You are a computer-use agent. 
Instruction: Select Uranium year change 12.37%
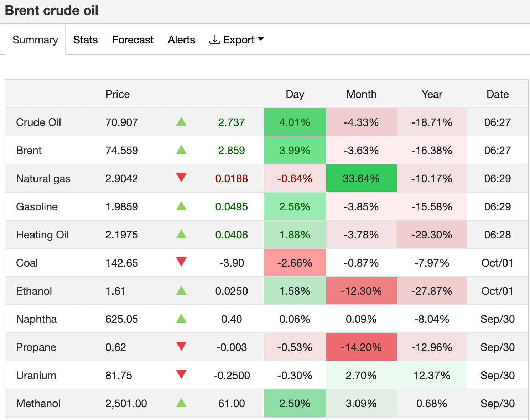pyautogui.click(x=432, y=376)
